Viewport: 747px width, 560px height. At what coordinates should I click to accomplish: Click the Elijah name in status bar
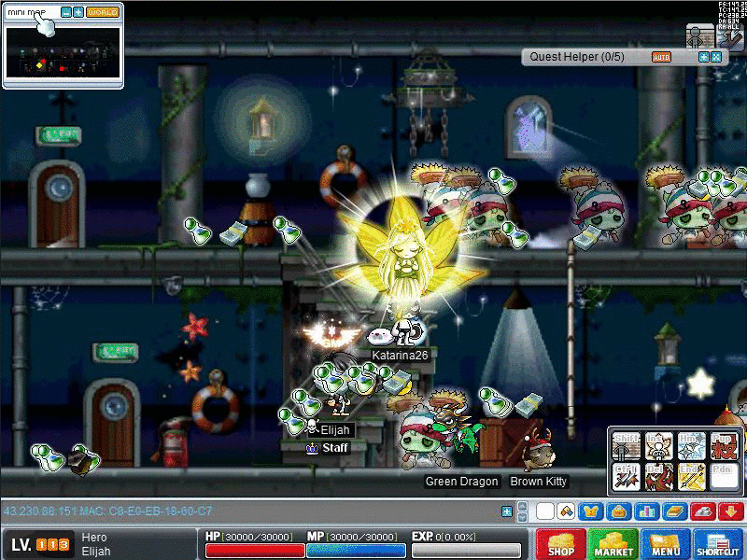tap(96, 552)
